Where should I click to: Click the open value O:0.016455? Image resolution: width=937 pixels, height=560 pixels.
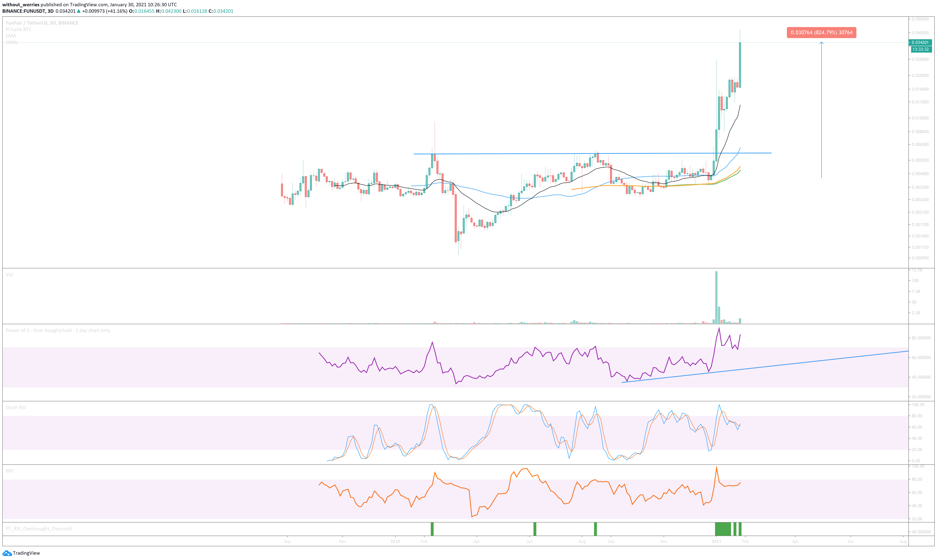pyautogui.click(x=142, y=11)
